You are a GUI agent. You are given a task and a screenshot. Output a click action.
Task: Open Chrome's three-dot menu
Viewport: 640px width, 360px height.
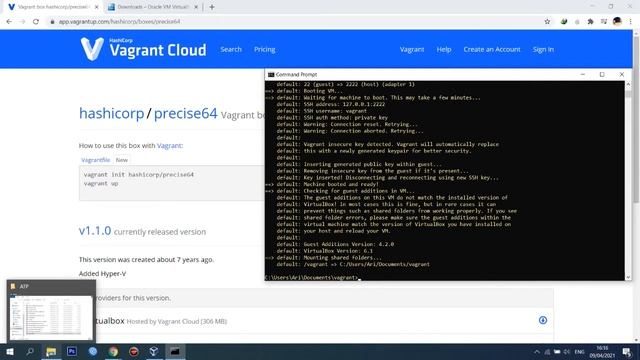point(630,22)
